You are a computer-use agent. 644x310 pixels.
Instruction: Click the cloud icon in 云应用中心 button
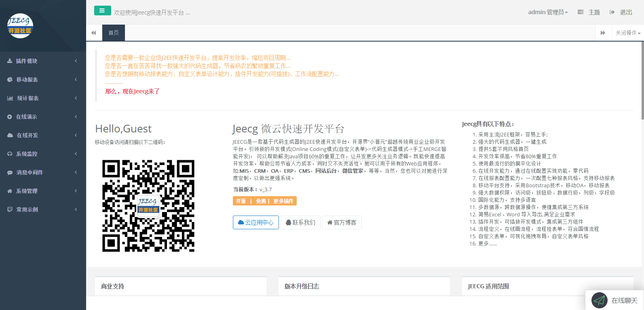pos(241,222)
